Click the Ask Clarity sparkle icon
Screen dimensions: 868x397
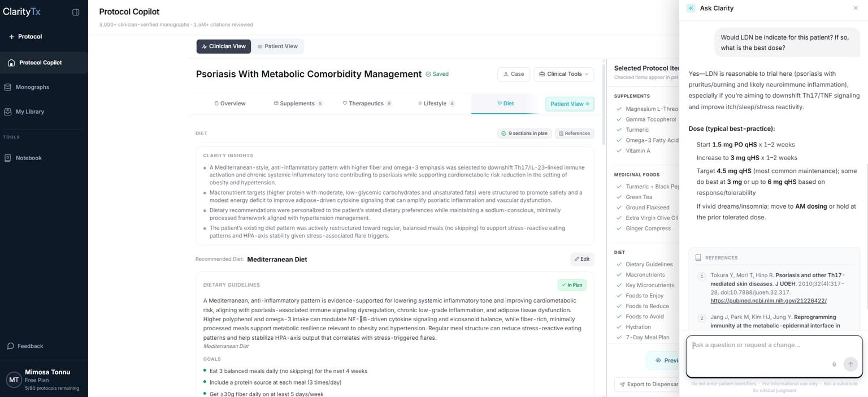(691, 8)
